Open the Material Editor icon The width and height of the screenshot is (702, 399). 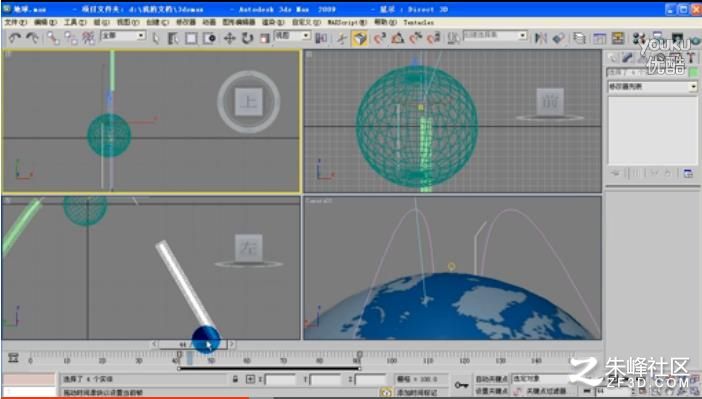tap(639, 39)
